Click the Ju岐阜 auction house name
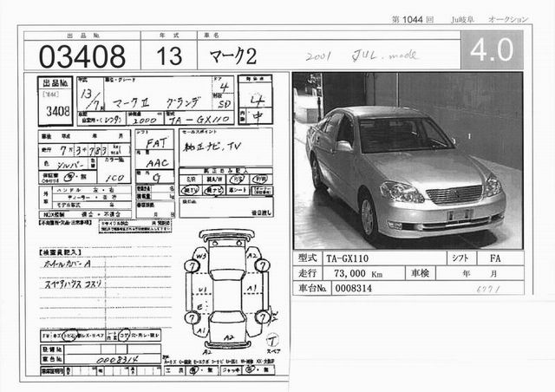 (x=462, y=20)
